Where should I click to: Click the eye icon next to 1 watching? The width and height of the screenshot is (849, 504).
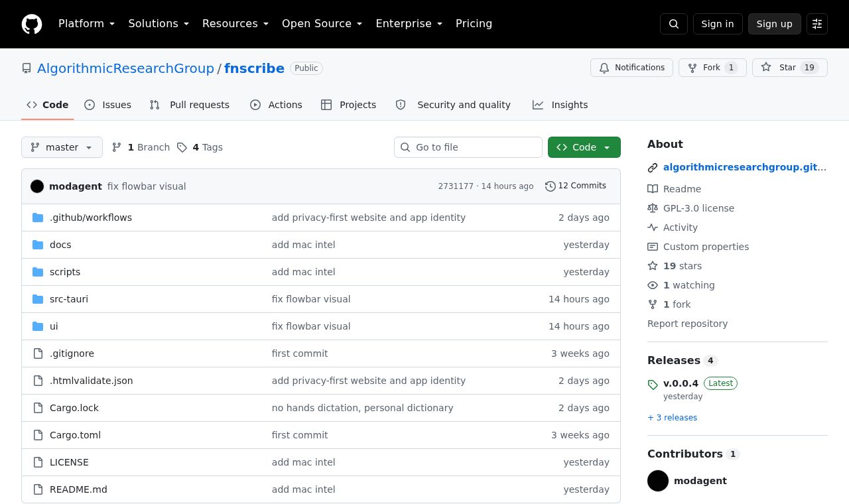tap(653, 285)
